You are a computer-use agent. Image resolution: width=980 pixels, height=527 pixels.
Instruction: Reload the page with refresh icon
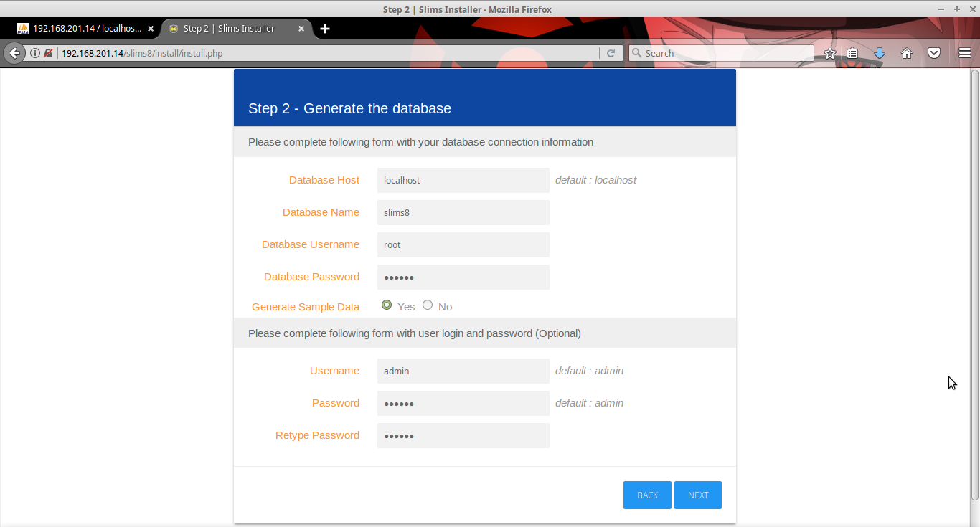click(x=611, y=53)
